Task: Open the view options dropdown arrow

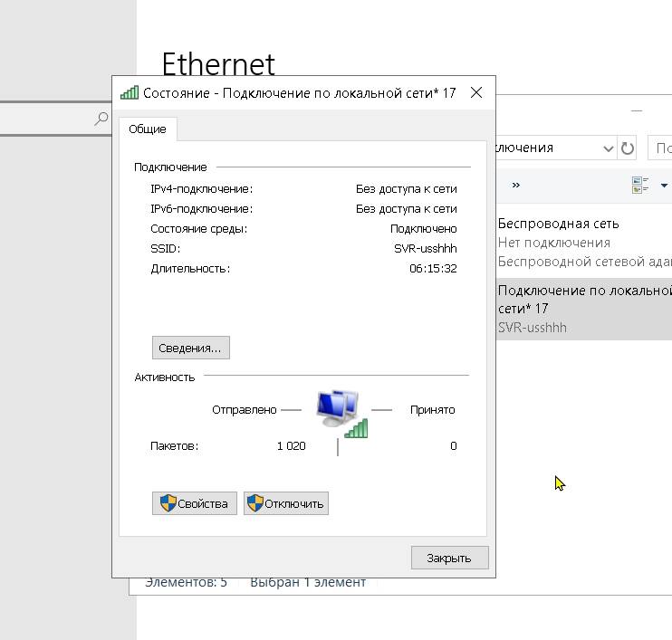Action: point(664,186)
